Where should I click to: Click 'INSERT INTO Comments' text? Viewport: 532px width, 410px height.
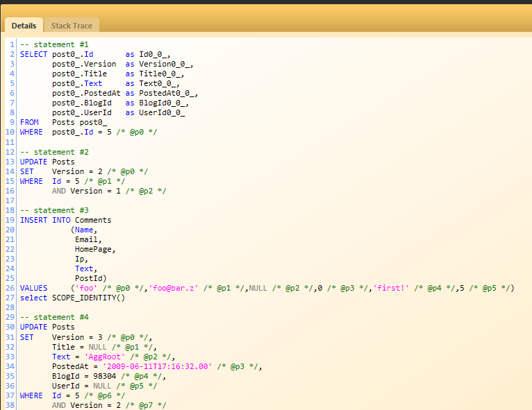[x=65, y=220]
